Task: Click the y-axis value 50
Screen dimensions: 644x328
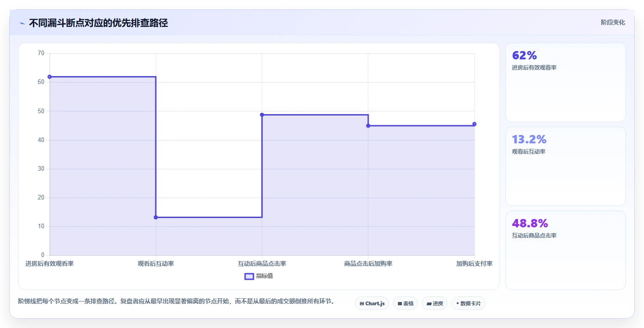Action: [41, 111]
